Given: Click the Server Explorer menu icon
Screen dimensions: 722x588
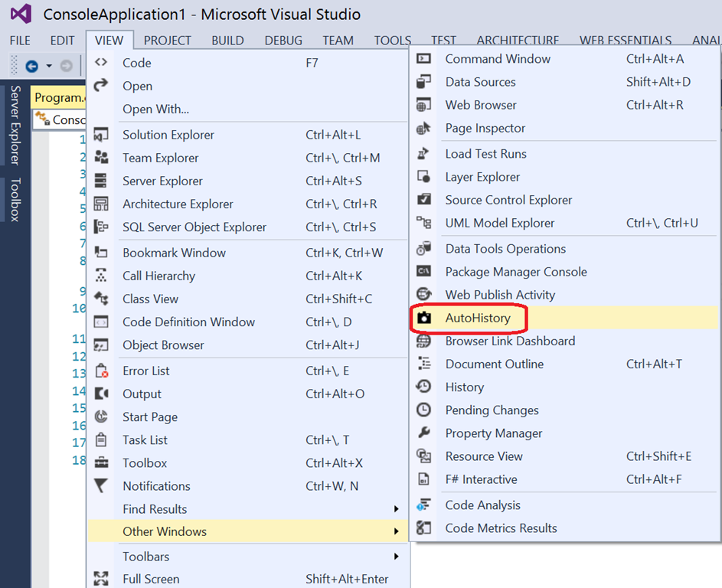Looking at the screenshot, I should pos(101,181).
